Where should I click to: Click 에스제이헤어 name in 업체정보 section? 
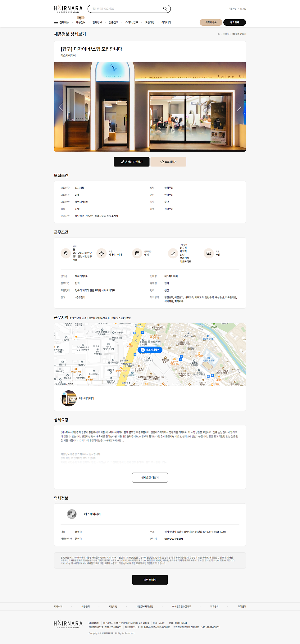click(x=92, y=514)
